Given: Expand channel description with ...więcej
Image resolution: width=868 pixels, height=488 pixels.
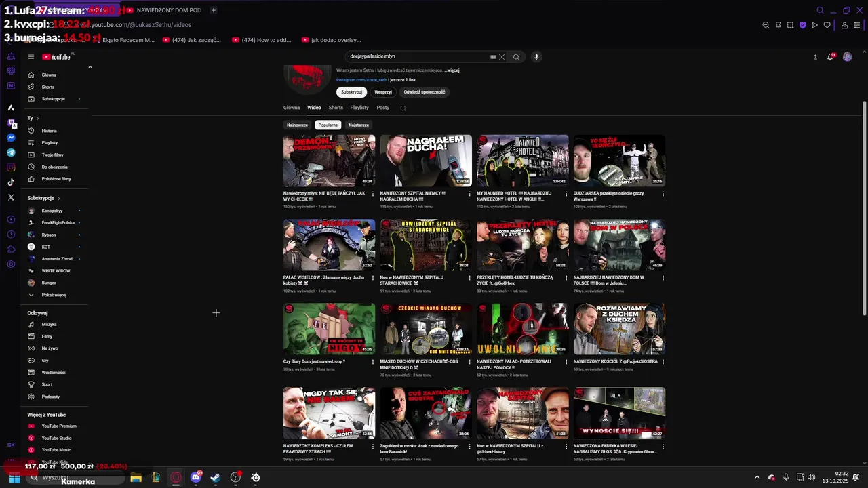Looking at the screenshot, I should [x=452, y=70].
